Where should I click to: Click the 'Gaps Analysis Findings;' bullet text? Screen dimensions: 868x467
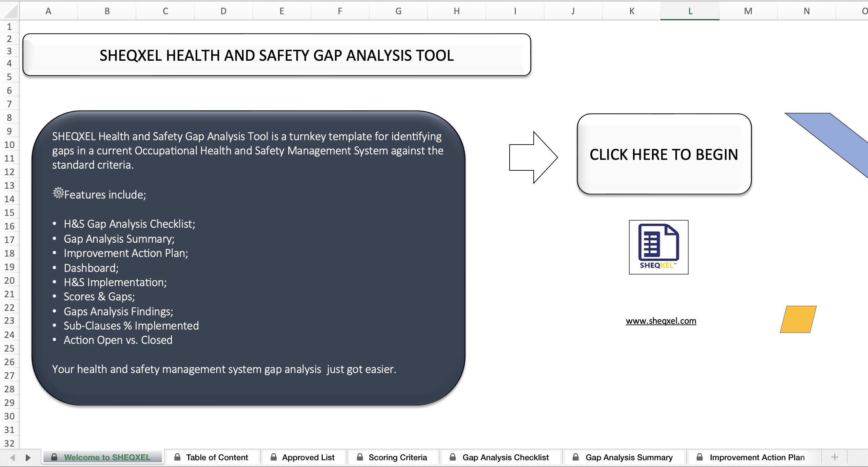point(118,312)
